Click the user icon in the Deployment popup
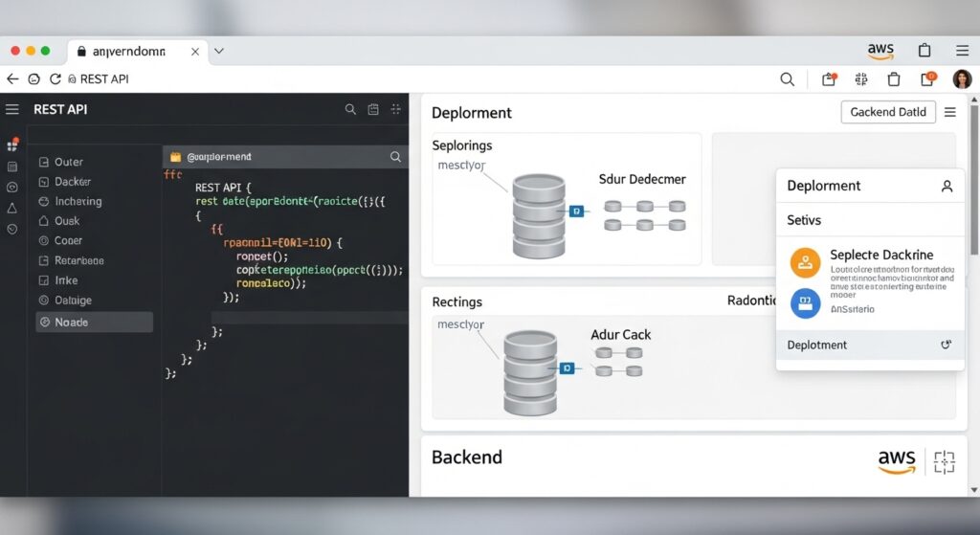The height and width of the screenshot is (535, 980). click(x=947, y=187)
